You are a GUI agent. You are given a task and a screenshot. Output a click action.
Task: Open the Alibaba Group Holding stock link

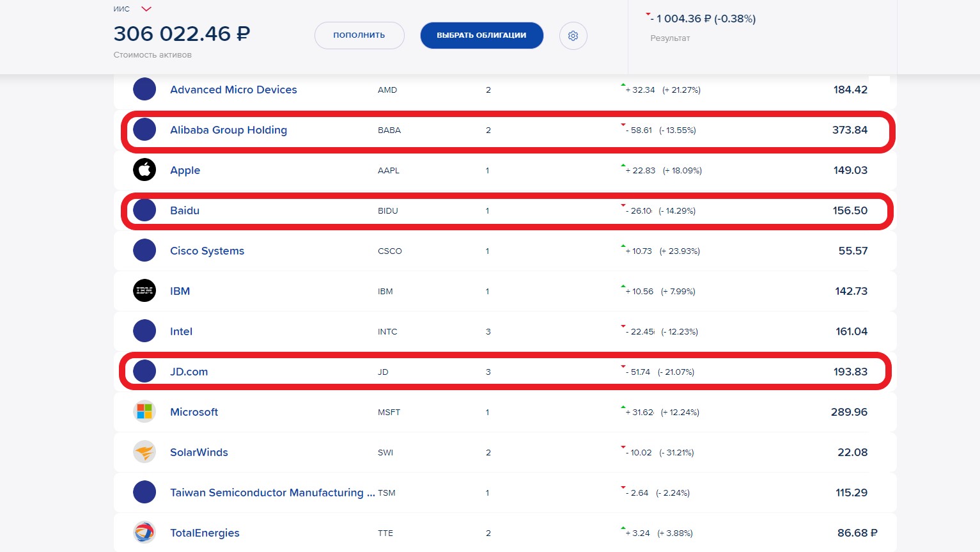[228, 130]
